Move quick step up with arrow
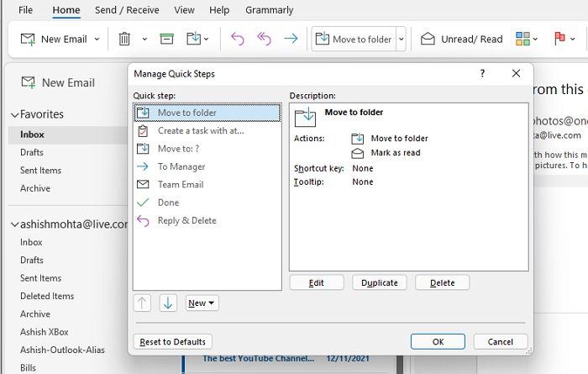This screenshot has height=374, width=588. [x=142, y=303]
